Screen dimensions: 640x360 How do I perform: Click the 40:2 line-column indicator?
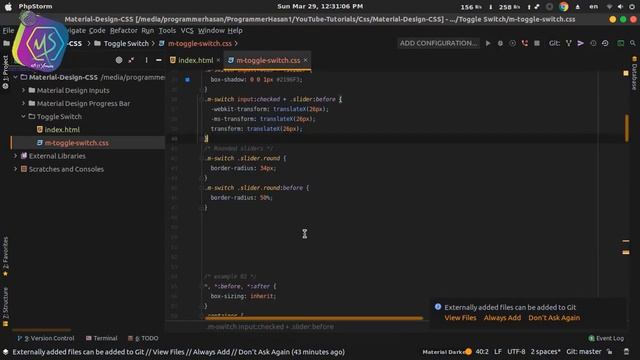click(x=482, y=352)
